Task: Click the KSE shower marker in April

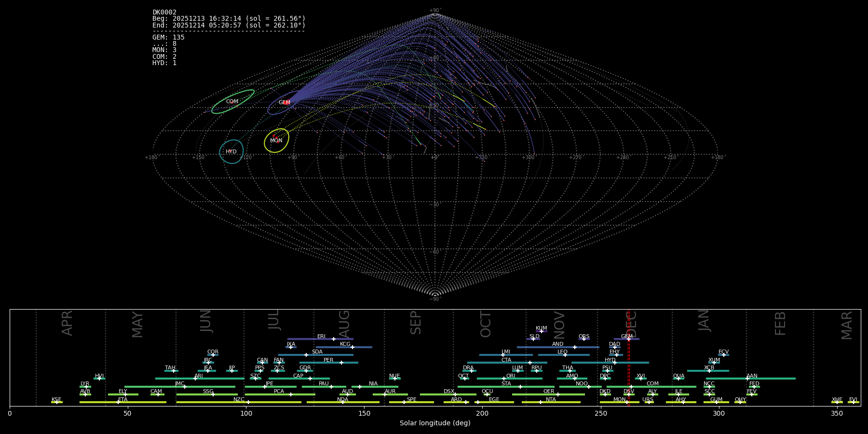Action: 56,402
